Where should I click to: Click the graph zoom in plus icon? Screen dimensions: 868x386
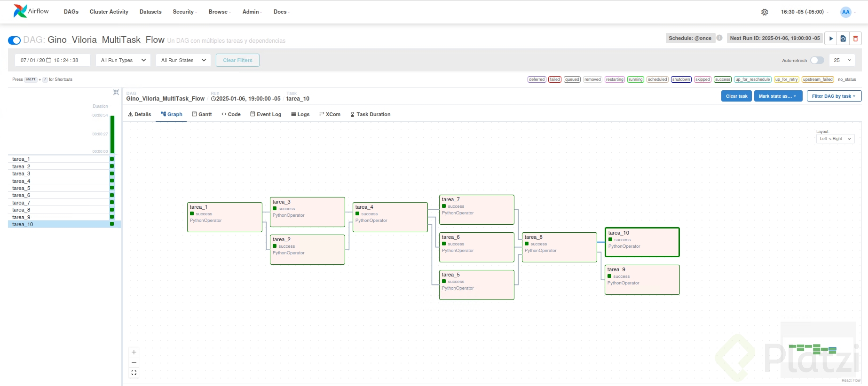coord(134,352)
